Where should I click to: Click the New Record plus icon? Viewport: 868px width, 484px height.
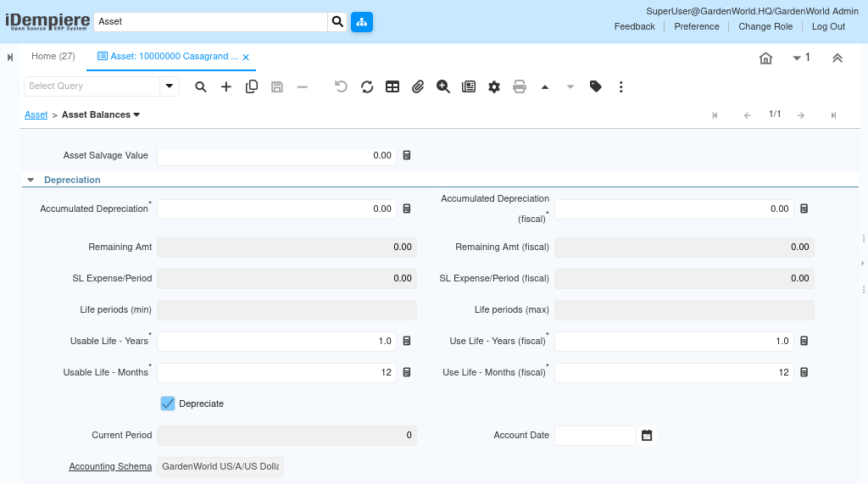[x=226, y=86]
